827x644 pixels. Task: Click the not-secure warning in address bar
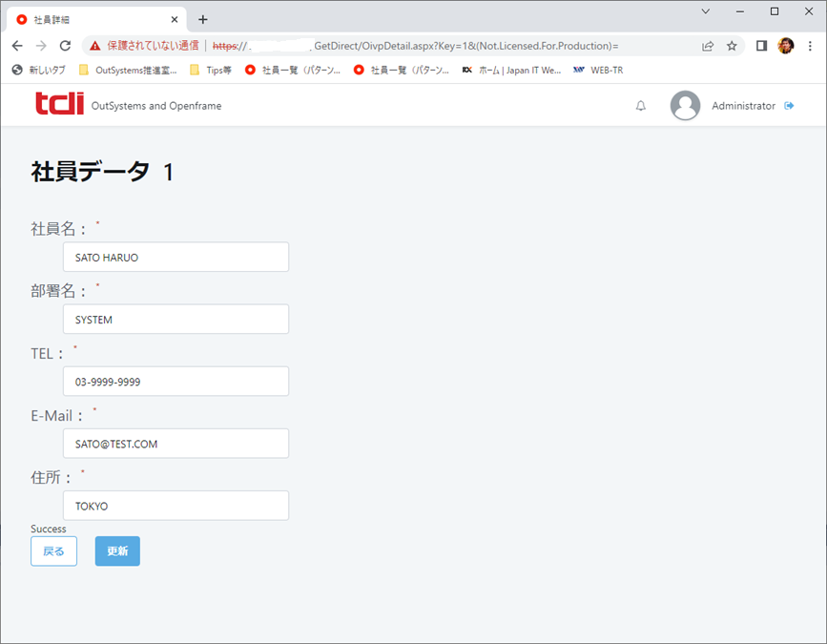[145, 46]
